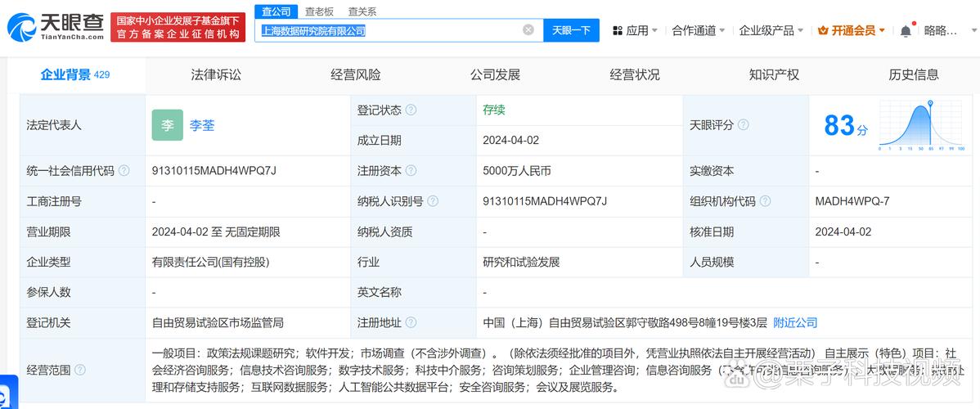Open the user account name 略略 menu
980x409 pixels.
(941, 30)
